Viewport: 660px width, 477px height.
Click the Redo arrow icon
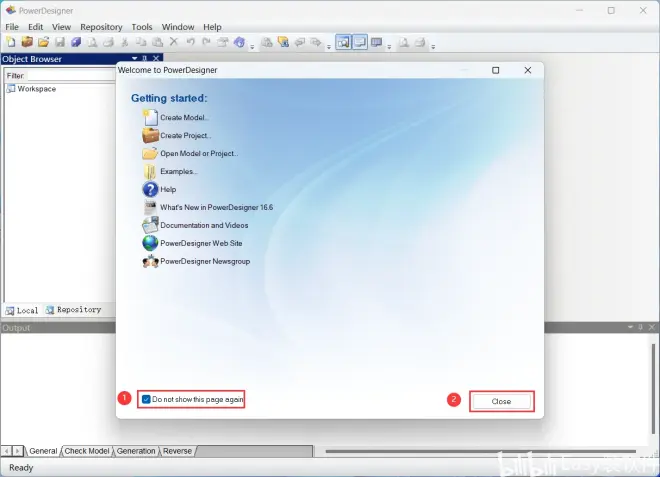tap(206, 42)
